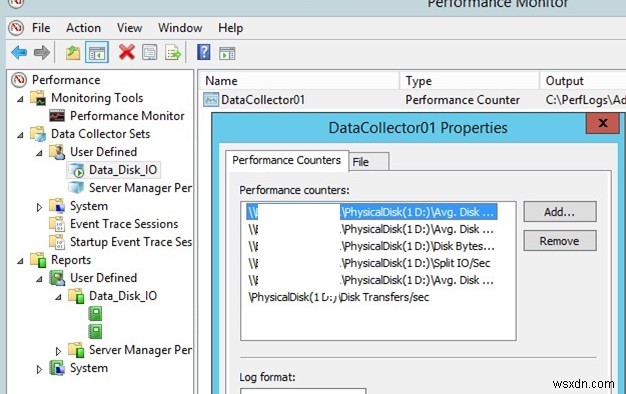
Task: Collapse the Data_Disk_IO node under Reports
Action: [58, 297]
